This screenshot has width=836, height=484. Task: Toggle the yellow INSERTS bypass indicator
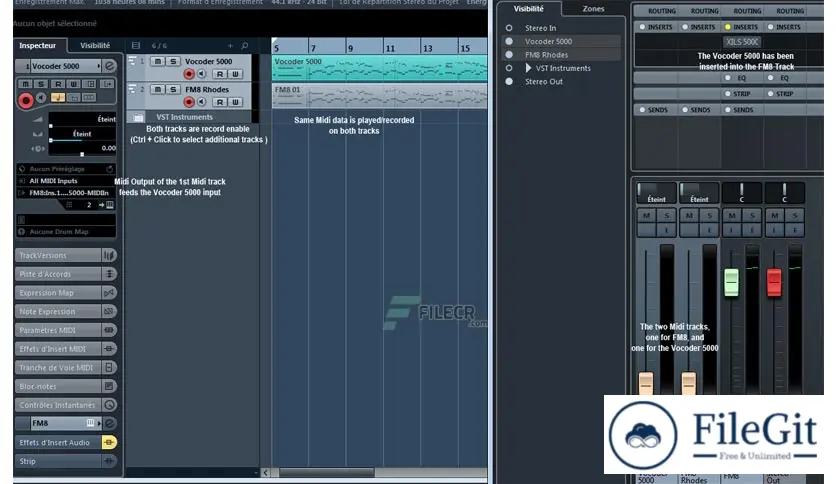[728, 27]
